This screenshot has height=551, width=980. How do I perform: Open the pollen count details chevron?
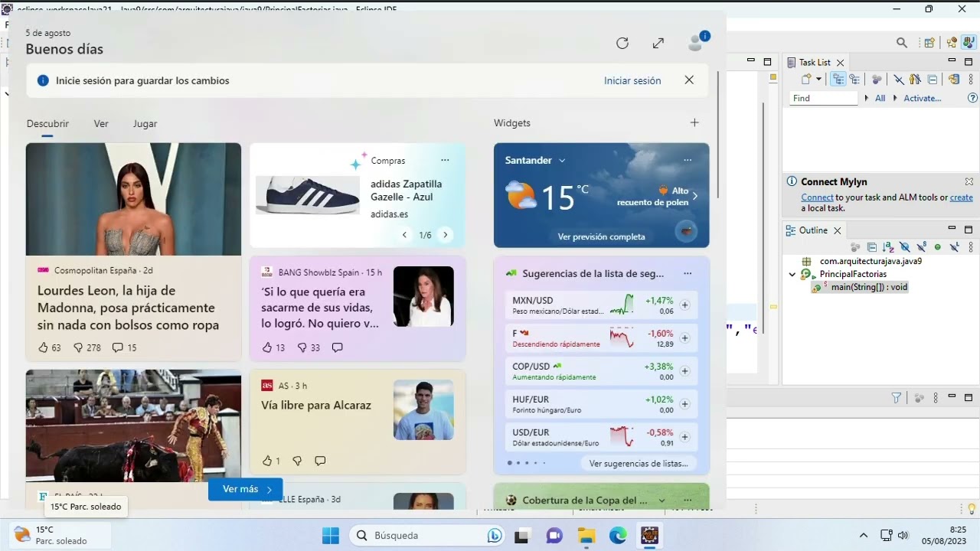point(695,197)
